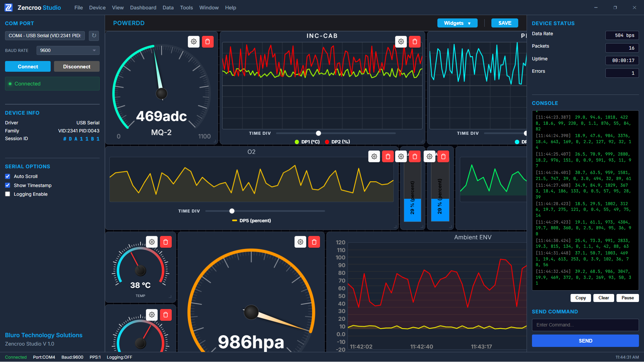The height and width of the screenshot is (362, 644).
Task: Delete the INC-CAB chart widget
Action: coord(415,42)
